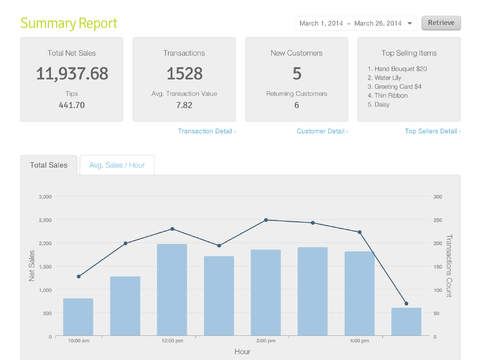The image size is (480, 360).
Task: Open the Customer Detail link
Action: (322, 131)
